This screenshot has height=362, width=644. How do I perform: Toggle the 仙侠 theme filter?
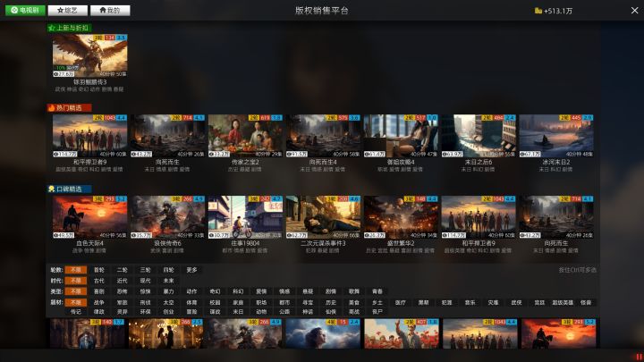pyautogui.click(x=331, y=312)
